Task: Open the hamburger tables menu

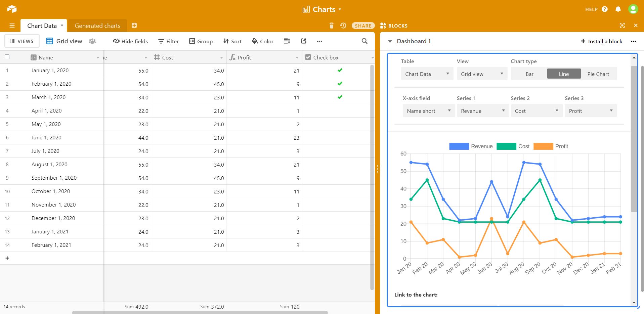Action: pos(12,26)
